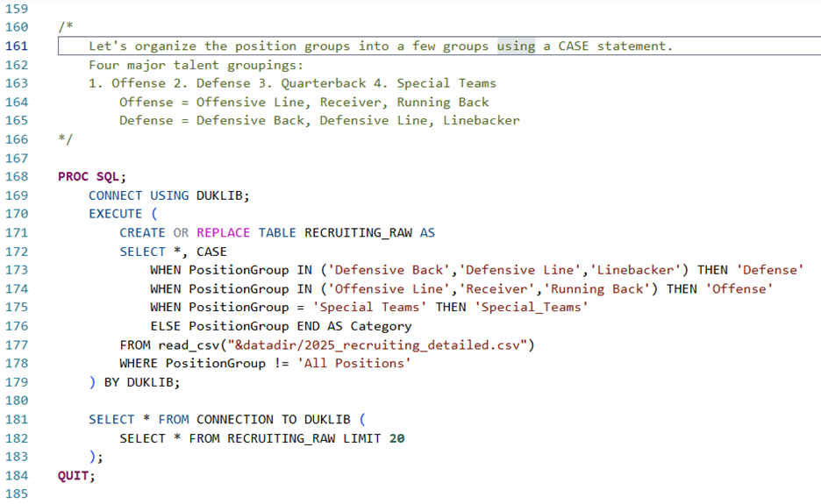Image resolution: width=821 pixels, height=504 pixels.
Task: Click the 'All Positions' string in WHERE clause
Action: pyautogui.click(x=358, y=363)
